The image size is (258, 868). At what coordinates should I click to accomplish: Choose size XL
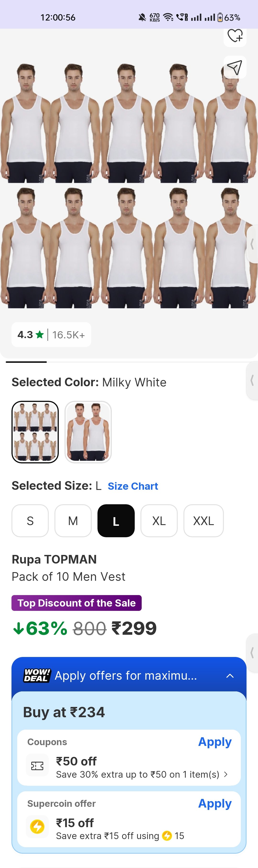click(159, 521)
